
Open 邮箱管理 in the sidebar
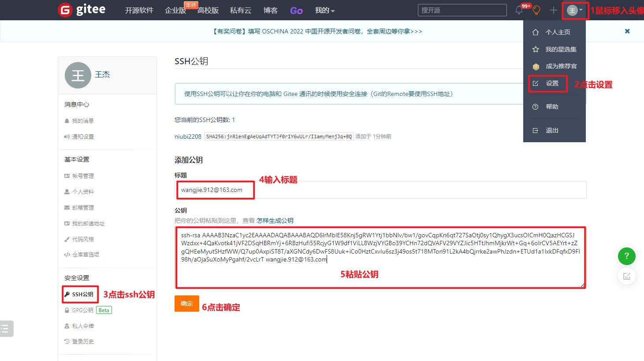tap(83, 207)
